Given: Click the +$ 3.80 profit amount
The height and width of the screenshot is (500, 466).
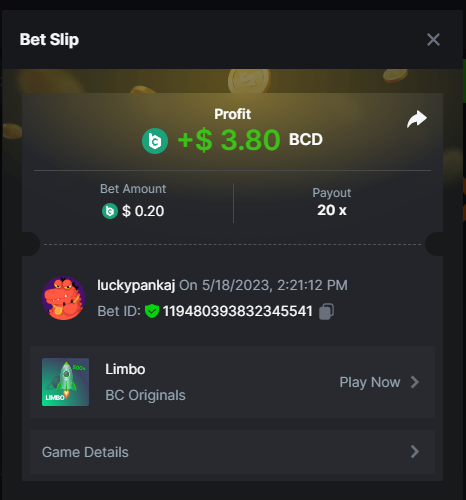Looking at the screenshot, I should (x=229, y=140).
